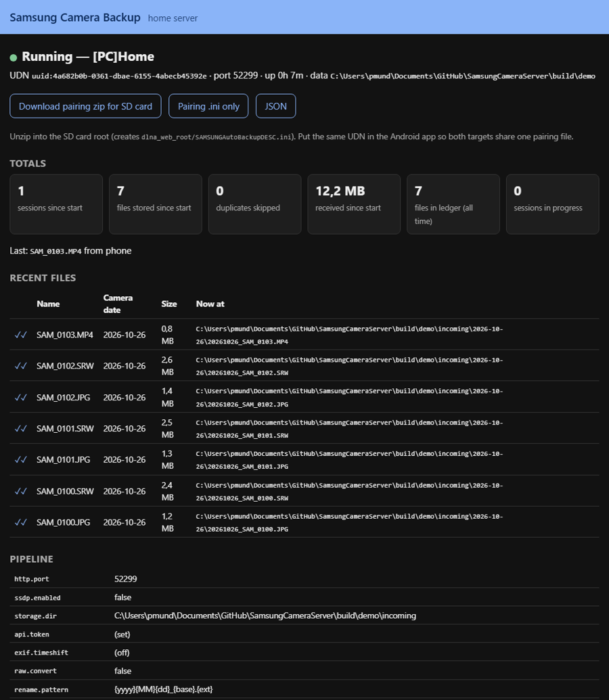Click the home server subtitle

[x=173, y=18]
